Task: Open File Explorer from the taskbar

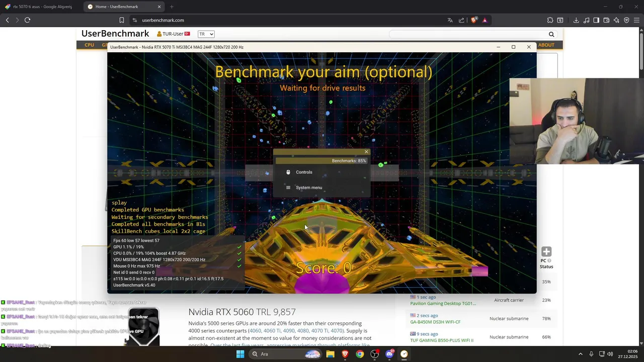Action: point(330,354)
